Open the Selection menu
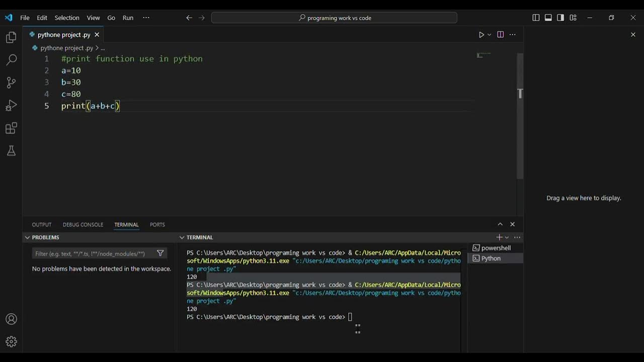Viewport: 644px width, 362px height. (67, 18)
